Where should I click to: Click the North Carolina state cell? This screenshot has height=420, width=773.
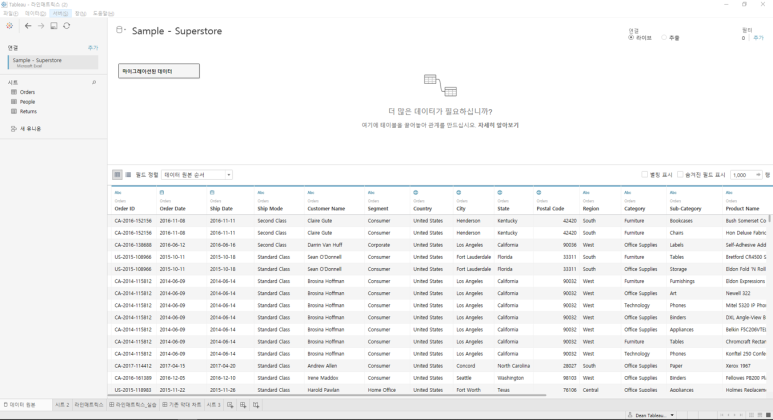tap(514, 366)
